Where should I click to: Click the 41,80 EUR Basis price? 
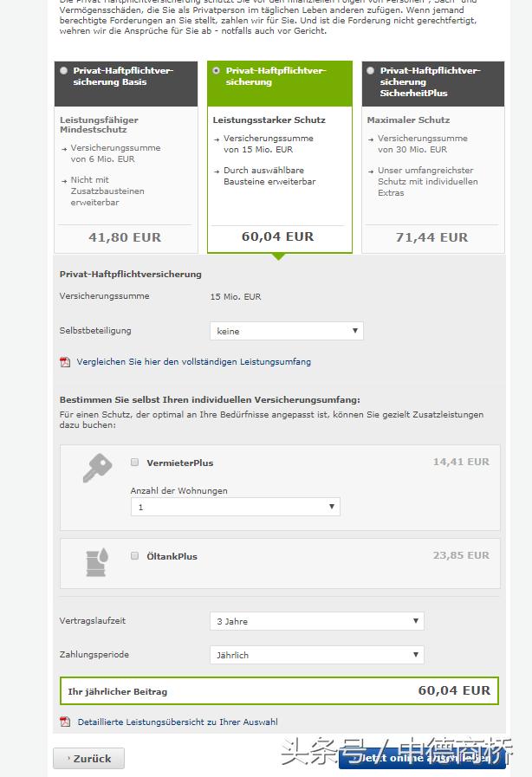[x=125, y=237]
